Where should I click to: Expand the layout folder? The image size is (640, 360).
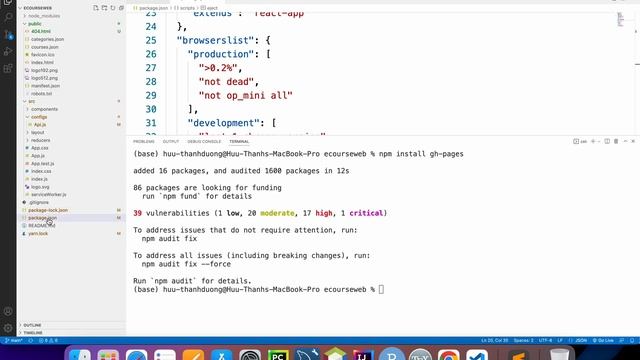tap(38, 132)
